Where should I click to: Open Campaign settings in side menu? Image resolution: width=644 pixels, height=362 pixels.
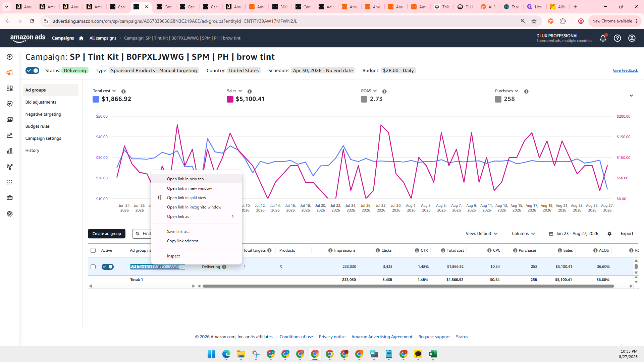coord(43,138)
